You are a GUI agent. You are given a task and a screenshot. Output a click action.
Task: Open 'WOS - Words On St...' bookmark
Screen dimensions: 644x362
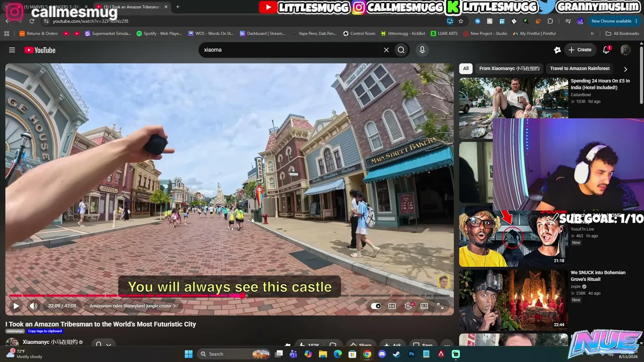point(211,34)
